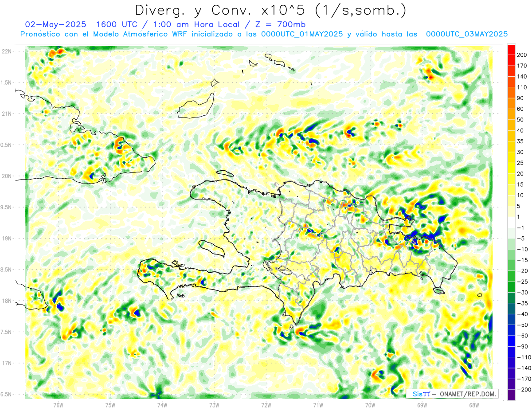Click the '170' colorbar label
This screenshot has height=411, width=532.
[x=522, y=66]
